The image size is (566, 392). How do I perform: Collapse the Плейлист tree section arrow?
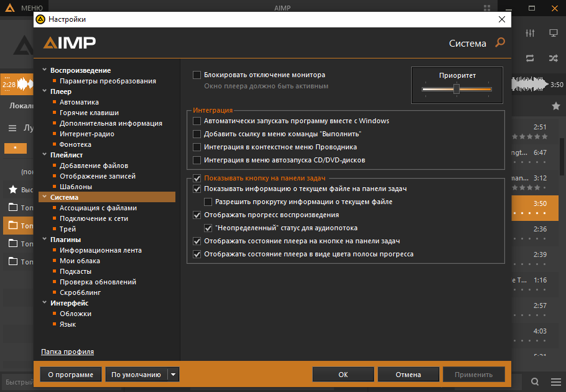click(44, 154)
